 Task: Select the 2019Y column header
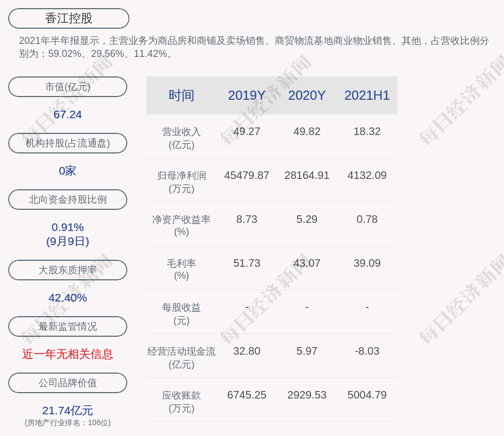pyautogui.click(x=247, y=95)
